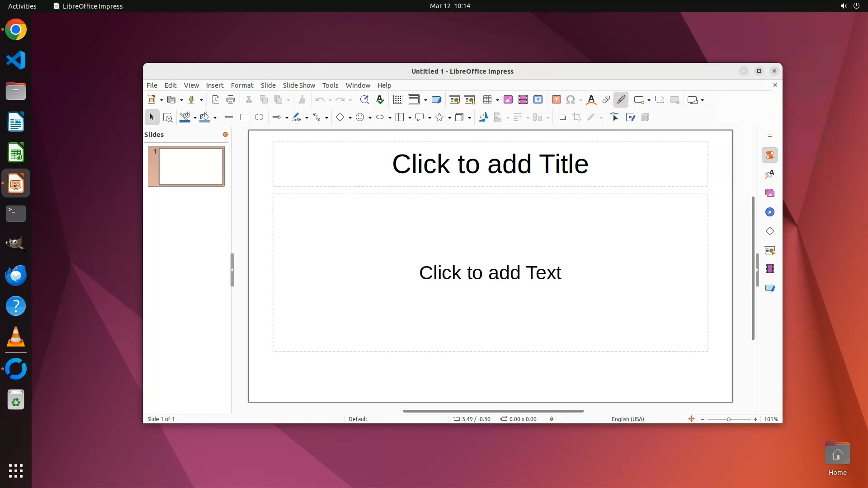Viewport: 868px width, 488px height.
Task: Open the Slide Show menu
Action: (x=299, y=85)
